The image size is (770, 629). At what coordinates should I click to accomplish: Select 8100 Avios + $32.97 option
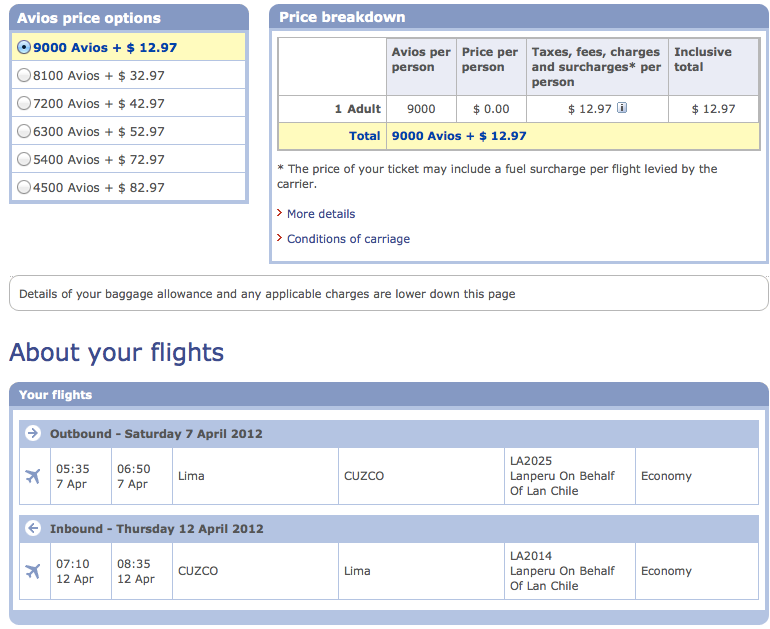coord(24,75)
